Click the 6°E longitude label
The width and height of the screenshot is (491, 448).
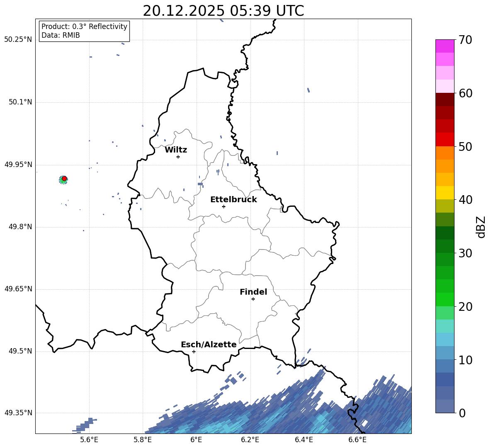pyautogui.click(x=196, y=440)
